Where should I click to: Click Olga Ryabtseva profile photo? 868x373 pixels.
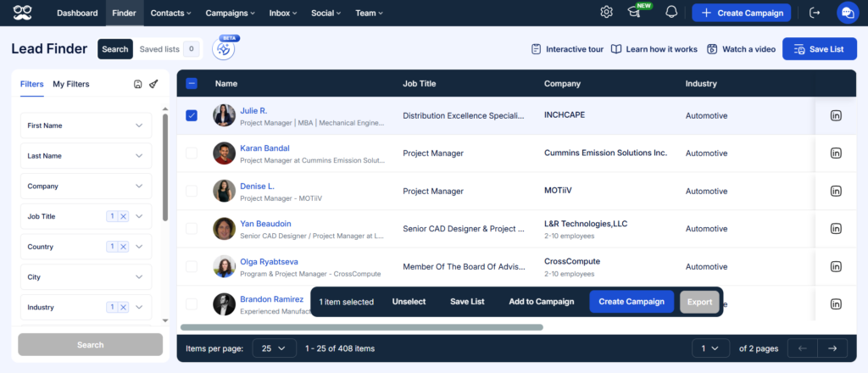tap(224, 266)
